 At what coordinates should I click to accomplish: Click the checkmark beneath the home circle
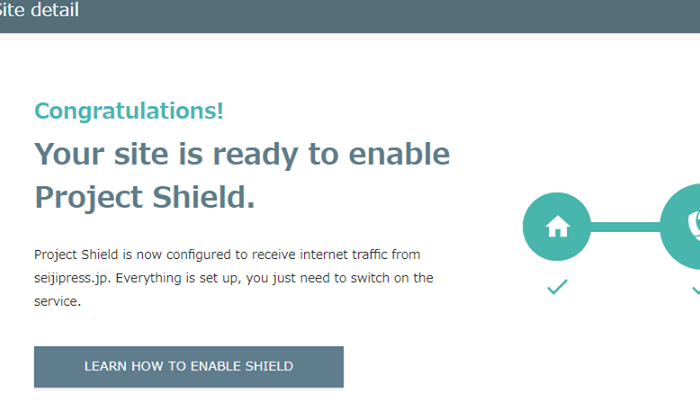point(557,287)
